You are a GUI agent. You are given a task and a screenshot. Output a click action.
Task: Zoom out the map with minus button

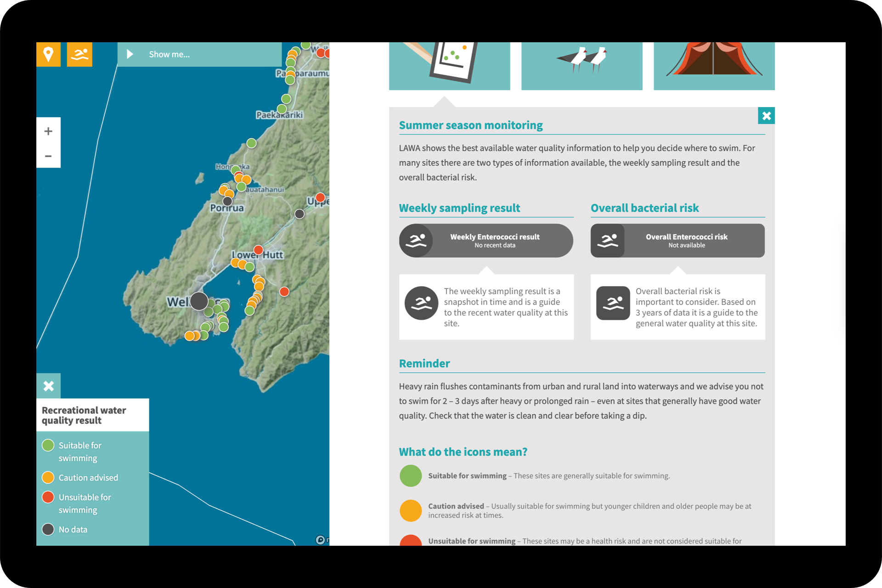click(x=48, y=156)
